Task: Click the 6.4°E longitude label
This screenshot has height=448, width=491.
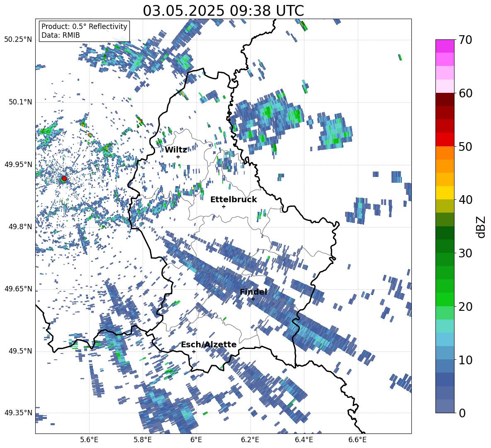Action: tap(304, 440)
